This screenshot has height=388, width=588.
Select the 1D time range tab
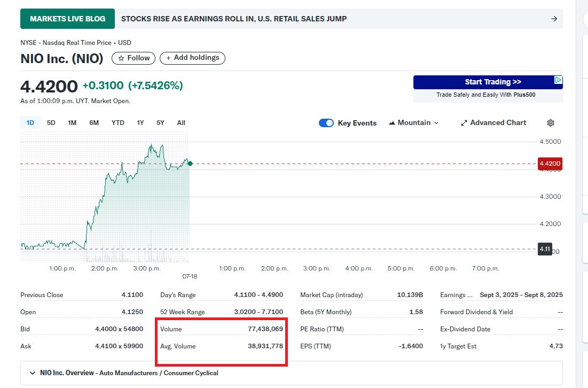click(x=30, y=123)
